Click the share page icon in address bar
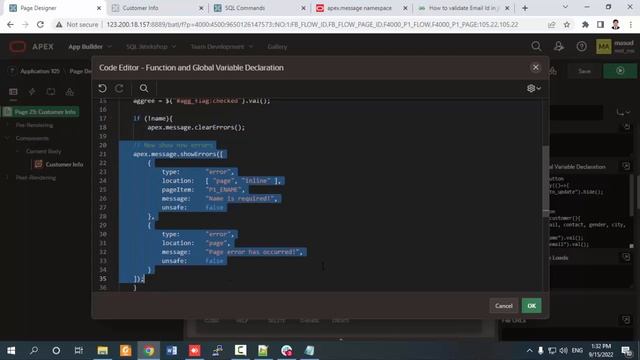This screenshot has width=640, height=360. (552, 24)
